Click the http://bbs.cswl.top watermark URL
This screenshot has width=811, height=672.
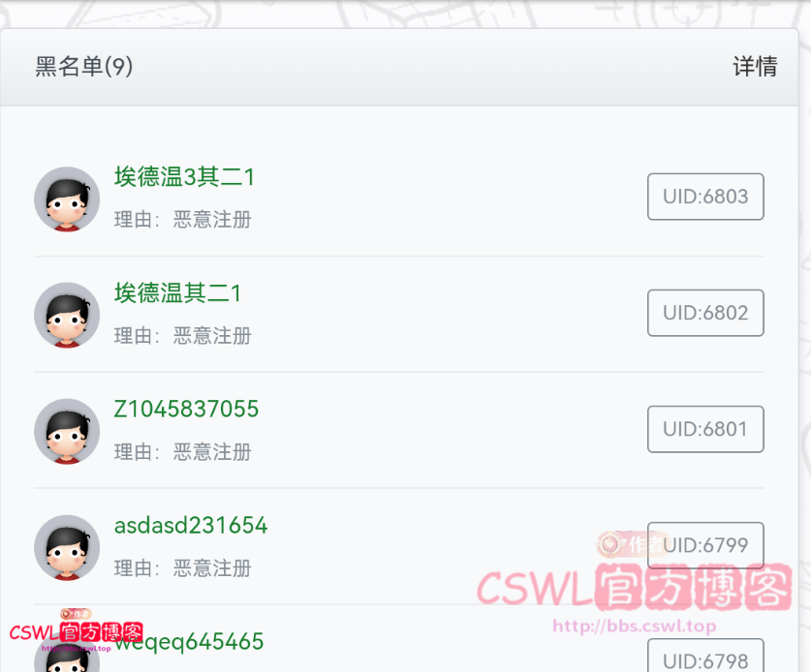click(x=635, y=626)
